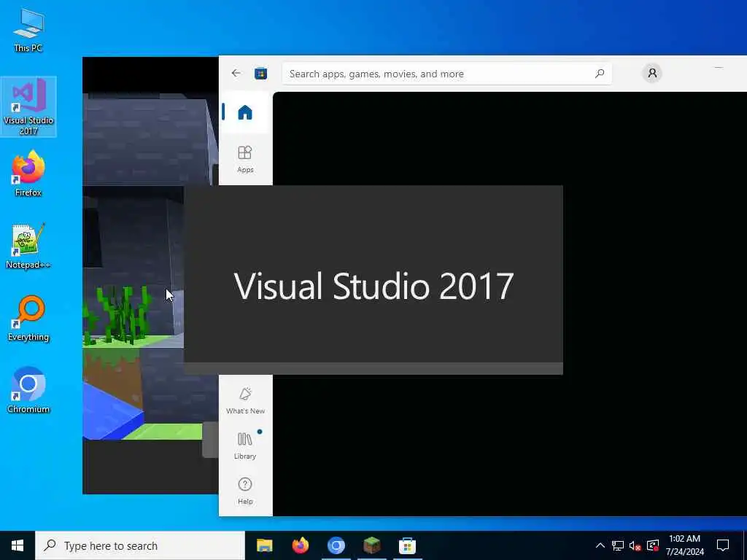Open the clock and calendar flyout
The height and width of the screenshot is (560, 747).
click(x=684, y=545)
